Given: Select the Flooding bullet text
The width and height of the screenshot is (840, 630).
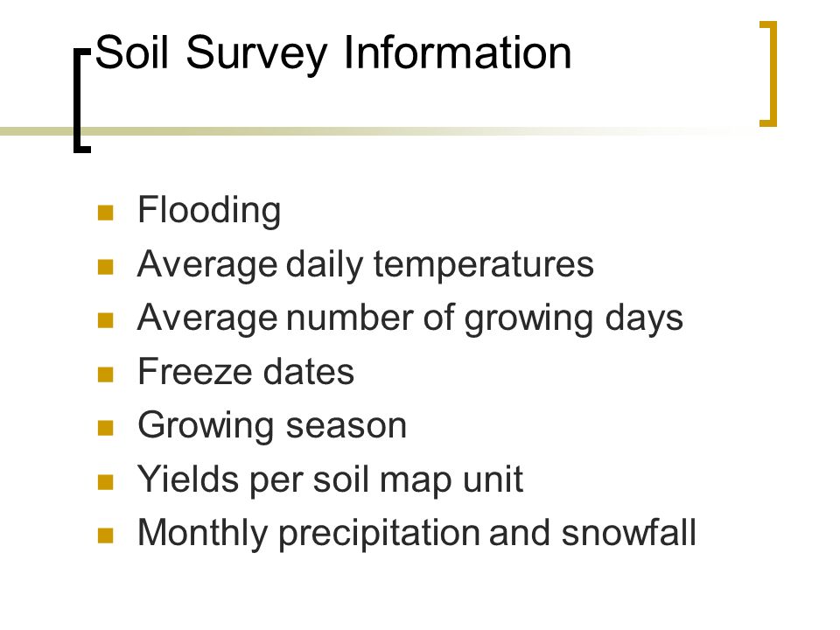Looking at the screenshot, I should coord(209,211).
